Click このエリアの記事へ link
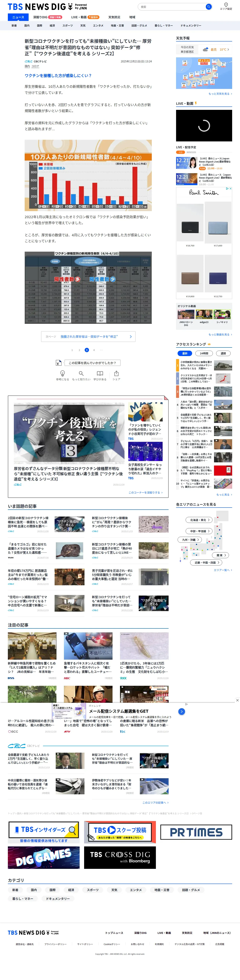 156,802
